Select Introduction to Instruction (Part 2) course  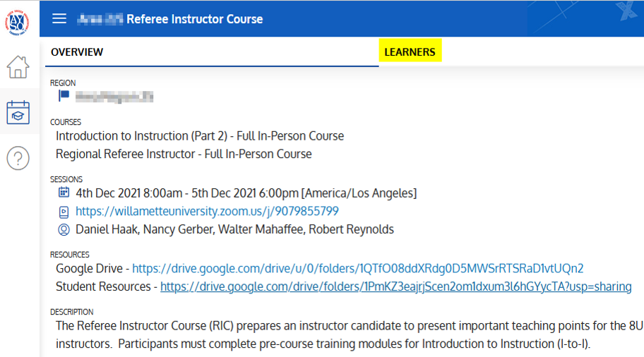(x=200, y=135)
